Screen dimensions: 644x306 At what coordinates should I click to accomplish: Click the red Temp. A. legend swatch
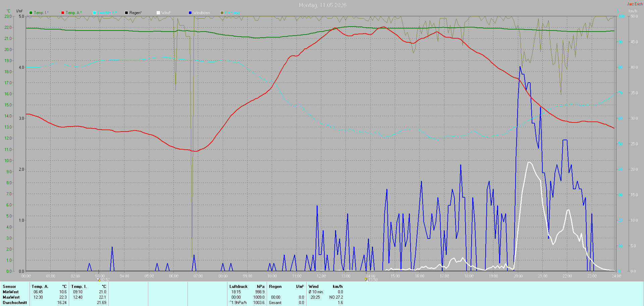pyautogui.click(x=63, y=13)
